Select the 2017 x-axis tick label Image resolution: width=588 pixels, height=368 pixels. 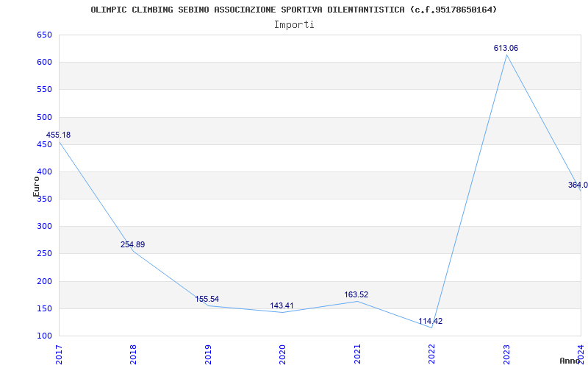click(60, 353)
